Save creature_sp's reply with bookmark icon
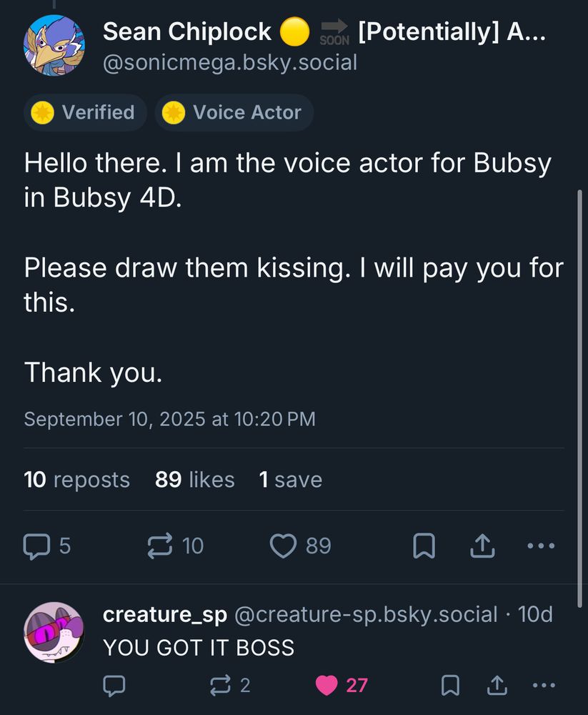588x715 pixels. coord(450,686)
